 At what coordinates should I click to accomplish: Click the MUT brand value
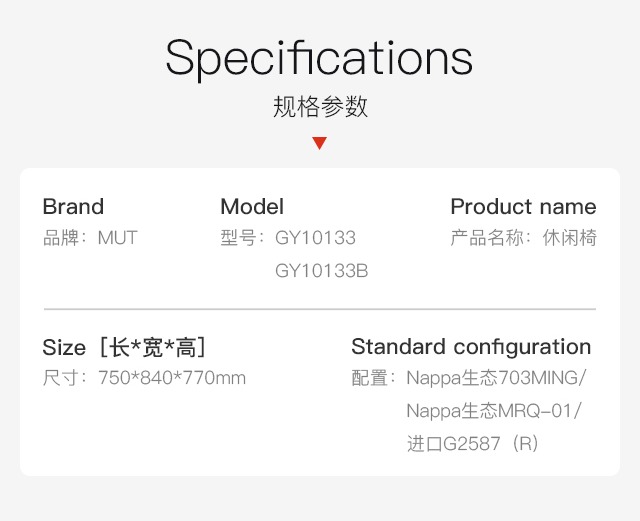coord(118,238)
